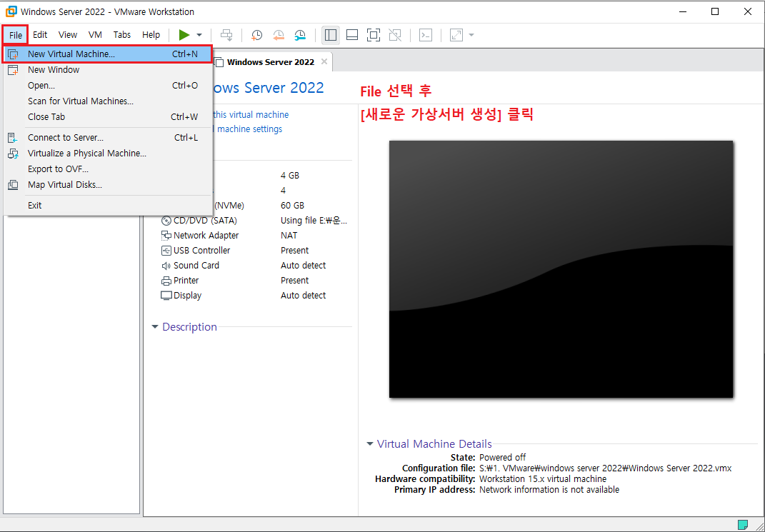765x532 pixels.
Task: Toggle the thumbnail bar icon
Action: (x=351, y=35)
